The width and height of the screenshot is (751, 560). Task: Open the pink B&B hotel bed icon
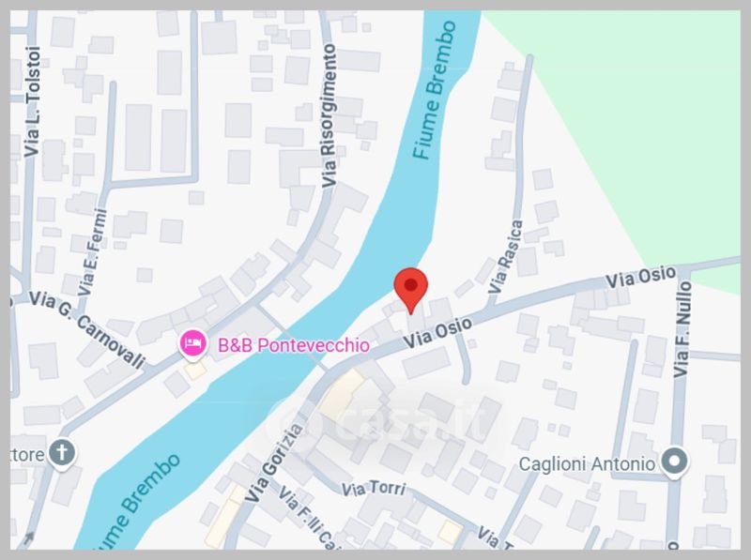[x=192, y=344]
